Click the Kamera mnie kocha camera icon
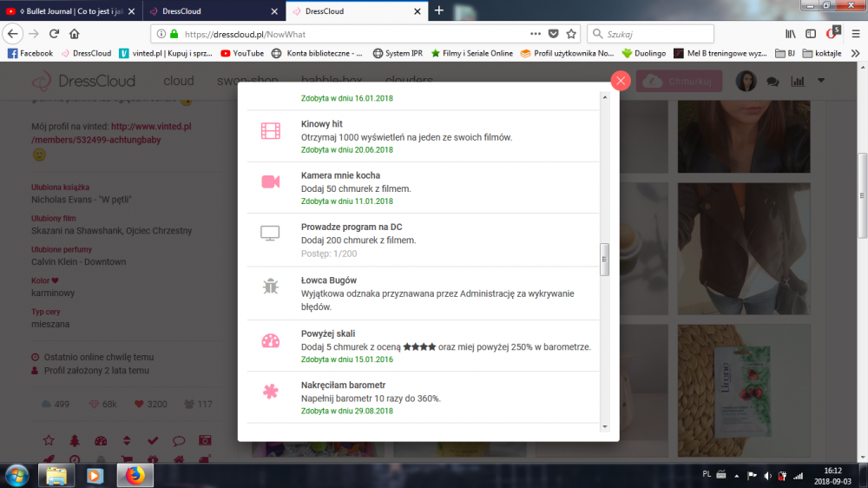This screenshot has width=868, height=488. tap(271, 181)
